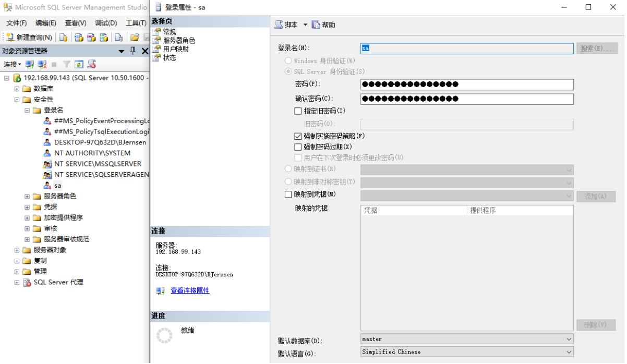Click the DMX query toolbar icon
Screen dimensions: 627x364
(x=91, y=37)
